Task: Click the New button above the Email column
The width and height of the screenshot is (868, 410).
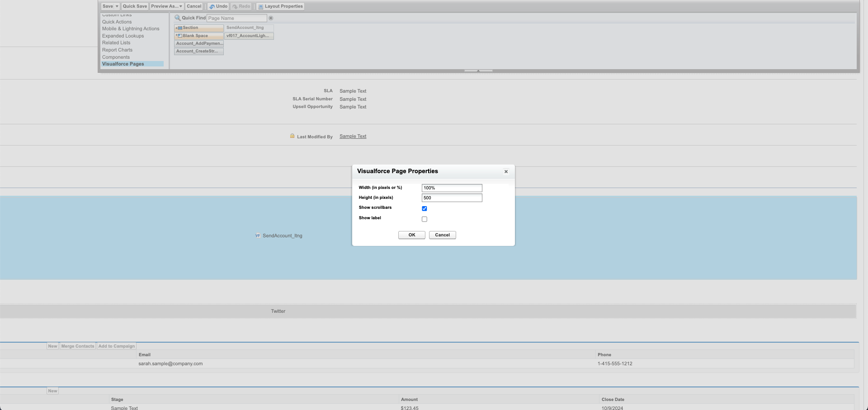Action: (x=52, y=346)
